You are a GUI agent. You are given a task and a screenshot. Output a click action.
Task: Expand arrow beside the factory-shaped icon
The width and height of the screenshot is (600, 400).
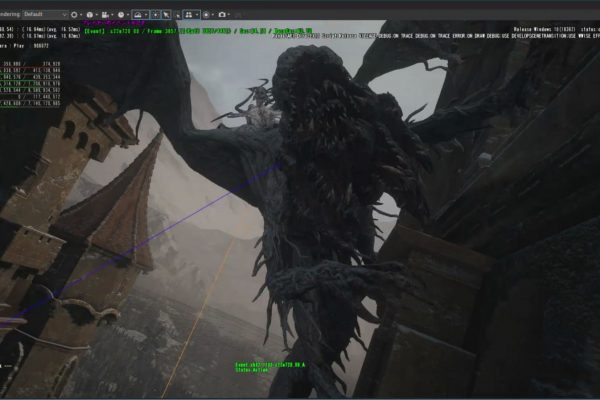coord(112,15)
